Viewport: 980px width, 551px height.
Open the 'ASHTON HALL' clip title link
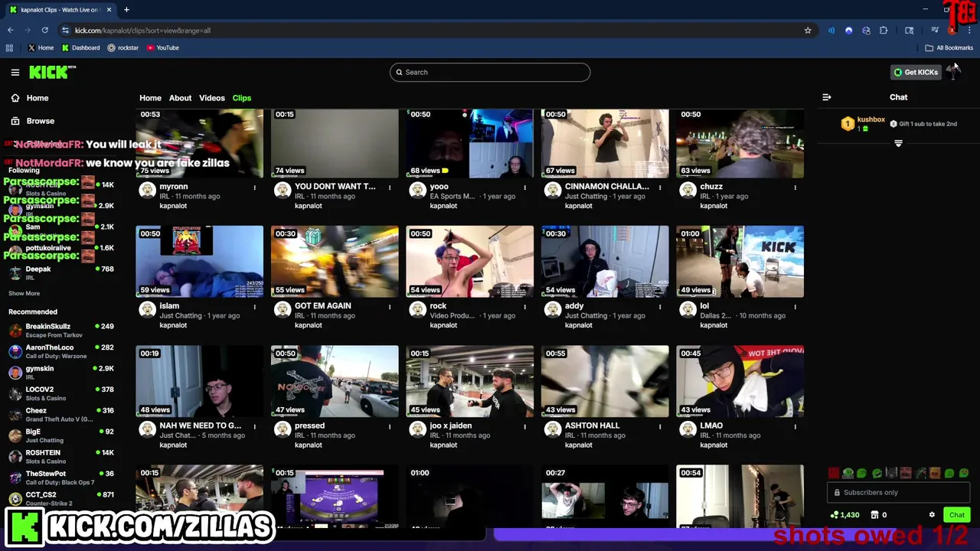(x=592, y=425)
